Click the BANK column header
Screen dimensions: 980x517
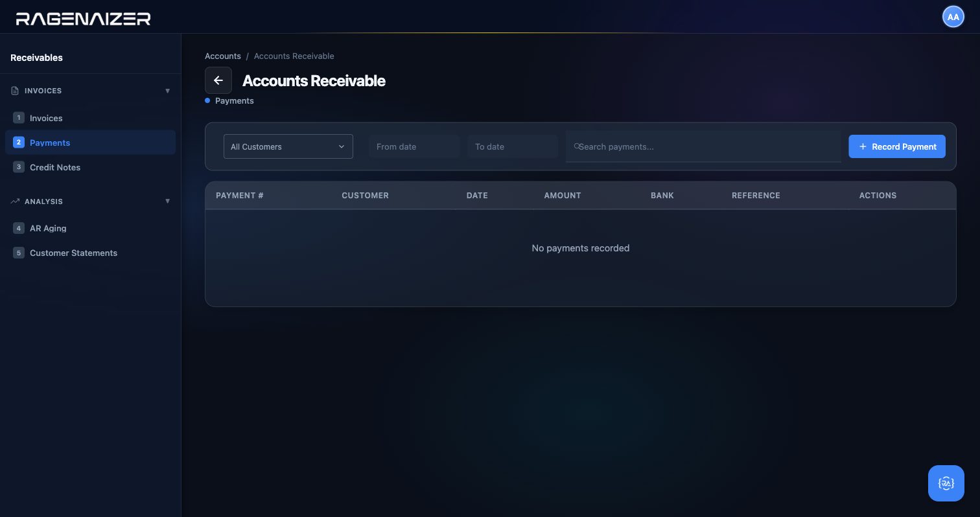tap(662, 196)
